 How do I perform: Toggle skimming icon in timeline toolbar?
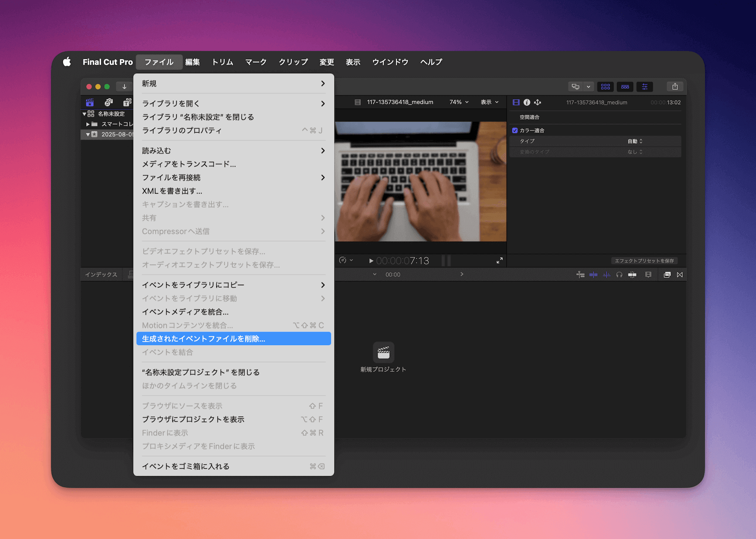pyautogui.click(x=593, y=275)
